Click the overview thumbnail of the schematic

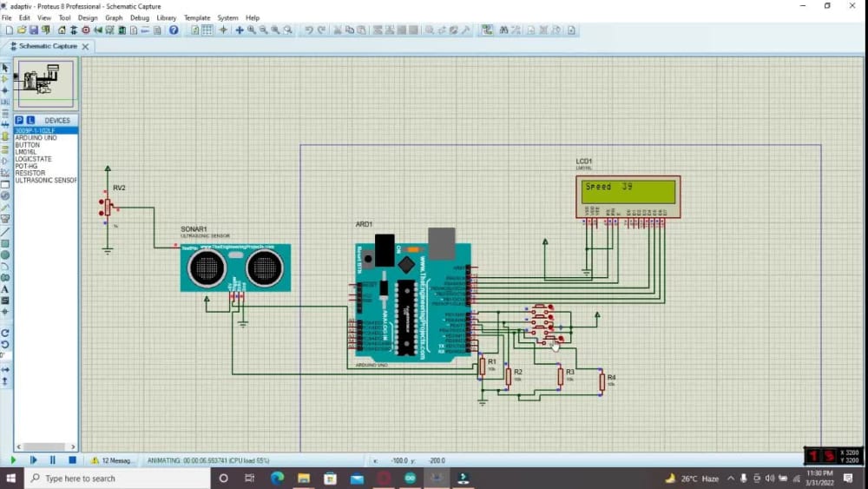(x=46, y=84)
